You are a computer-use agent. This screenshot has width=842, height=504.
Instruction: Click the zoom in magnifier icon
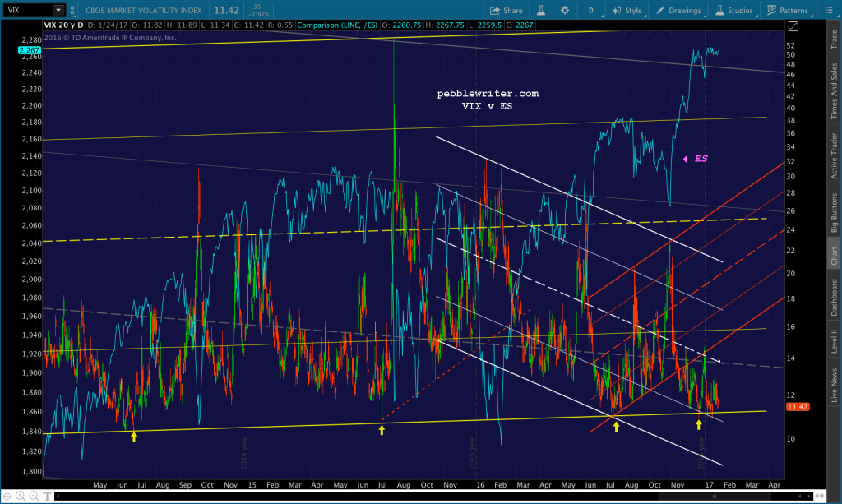click(x=21, y=496)
